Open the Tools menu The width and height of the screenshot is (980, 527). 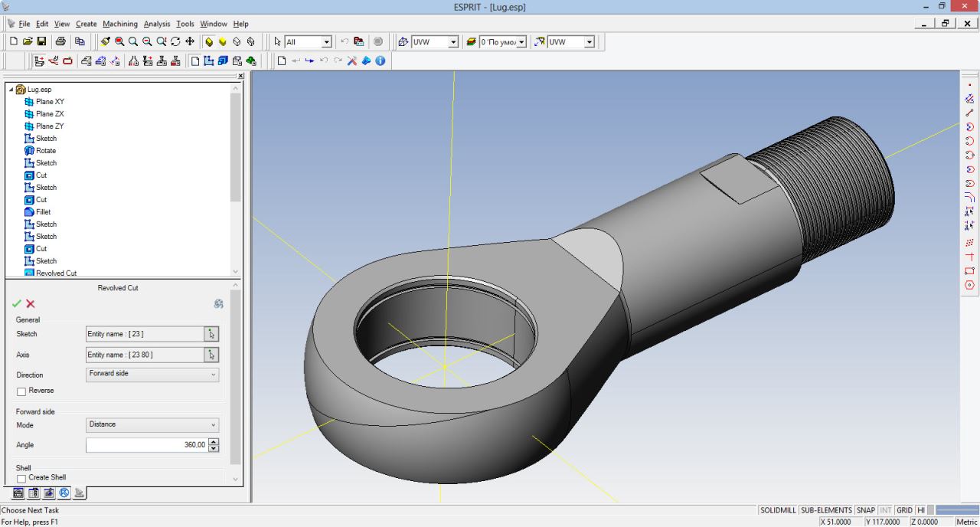[185, 24]
